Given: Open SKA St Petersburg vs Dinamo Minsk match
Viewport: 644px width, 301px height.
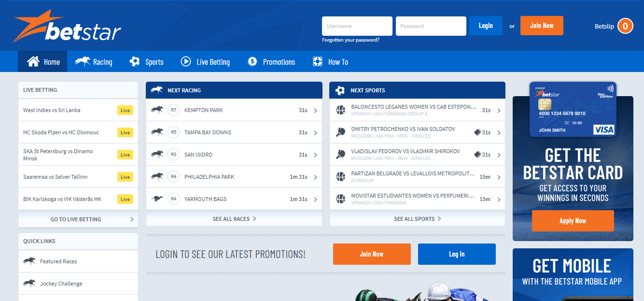Looking at the screenshot, I should 78,155.
